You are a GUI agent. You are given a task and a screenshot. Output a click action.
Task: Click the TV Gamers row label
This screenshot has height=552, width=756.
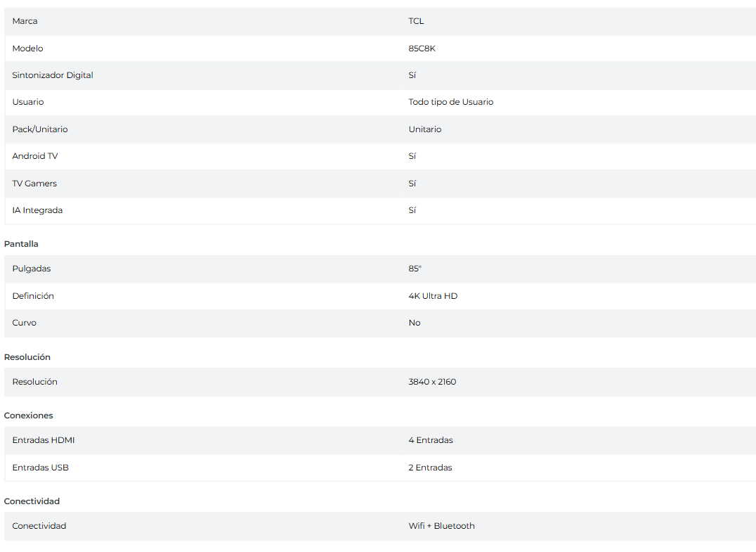[x=34, y=184]
